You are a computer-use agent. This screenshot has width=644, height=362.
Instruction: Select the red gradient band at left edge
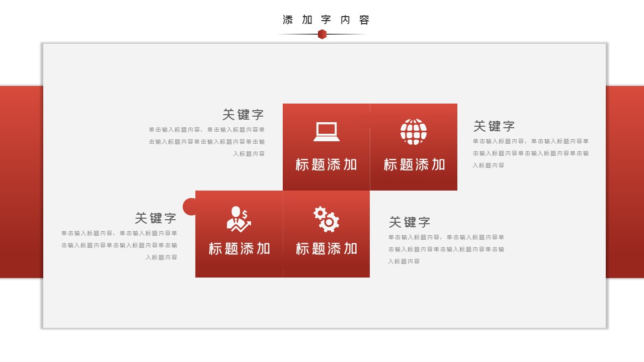coord(21,182)
